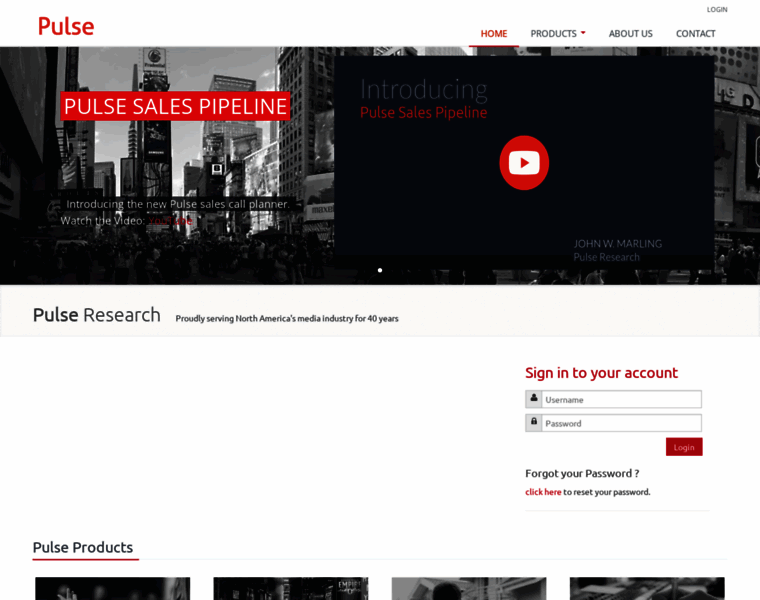Play the Pulse Sales Pipeline video
760x600 pixels.
tap(524, 163)
